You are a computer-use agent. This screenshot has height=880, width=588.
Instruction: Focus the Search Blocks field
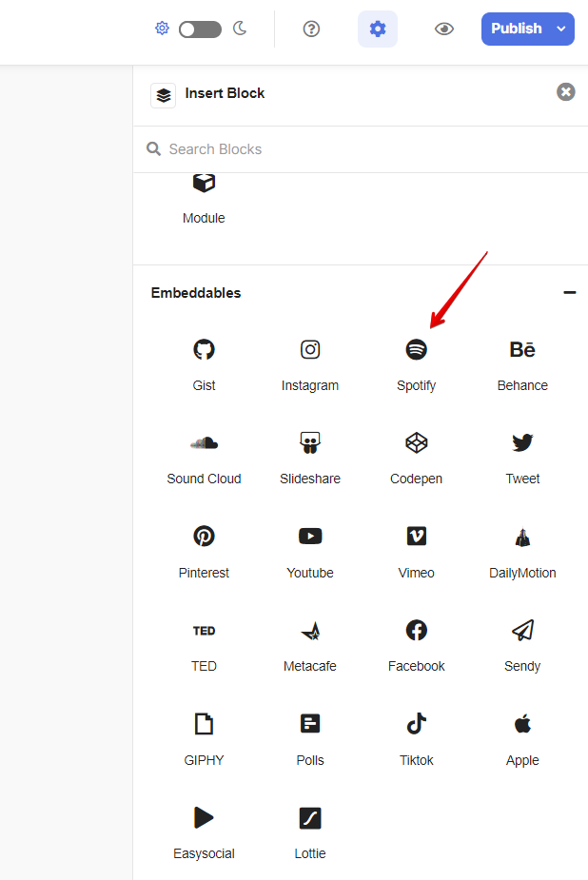tap(361, 149)
